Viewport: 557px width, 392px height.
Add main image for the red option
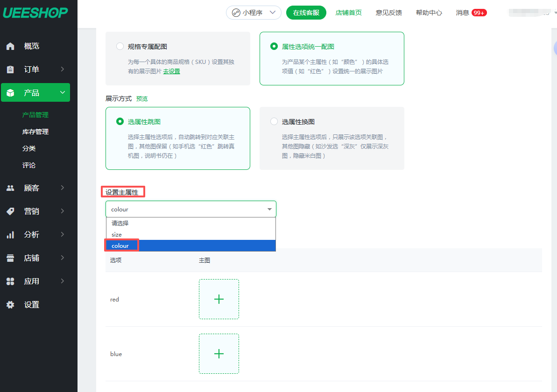219,299
